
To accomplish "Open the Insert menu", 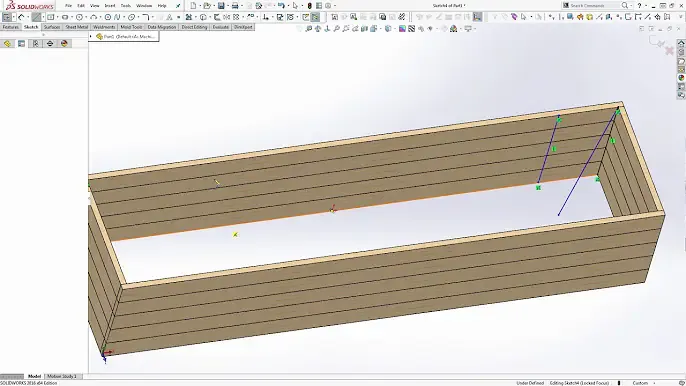I will pos(110,6).
